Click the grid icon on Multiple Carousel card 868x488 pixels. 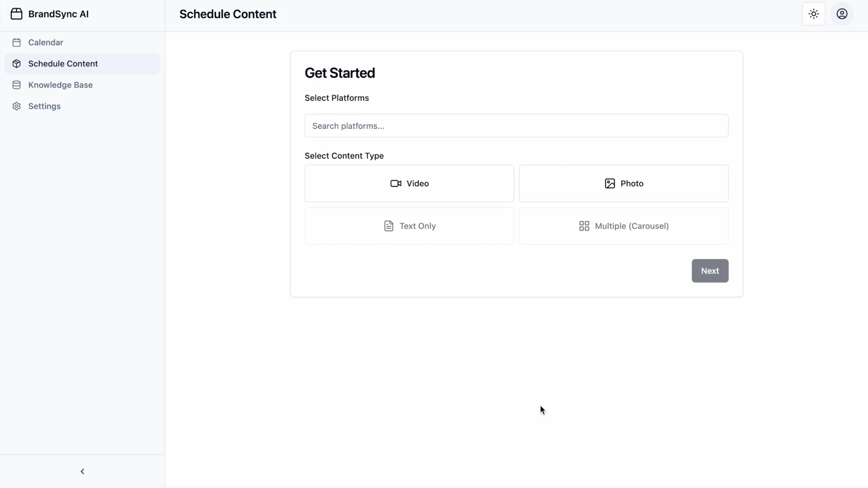point(585,226)
